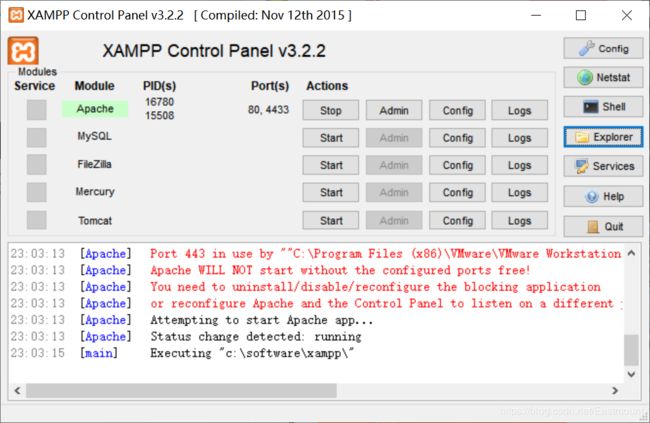
Task: Maximize the XAMPP Control Panel window
Action: 581,15
